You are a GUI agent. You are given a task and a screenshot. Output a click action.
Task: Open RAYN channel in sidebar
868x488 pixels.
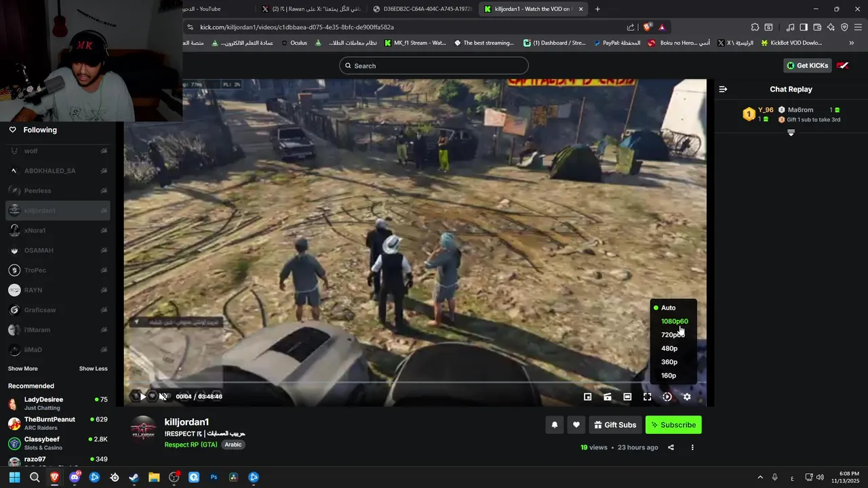pyautogui.click(x=58, y=290)
